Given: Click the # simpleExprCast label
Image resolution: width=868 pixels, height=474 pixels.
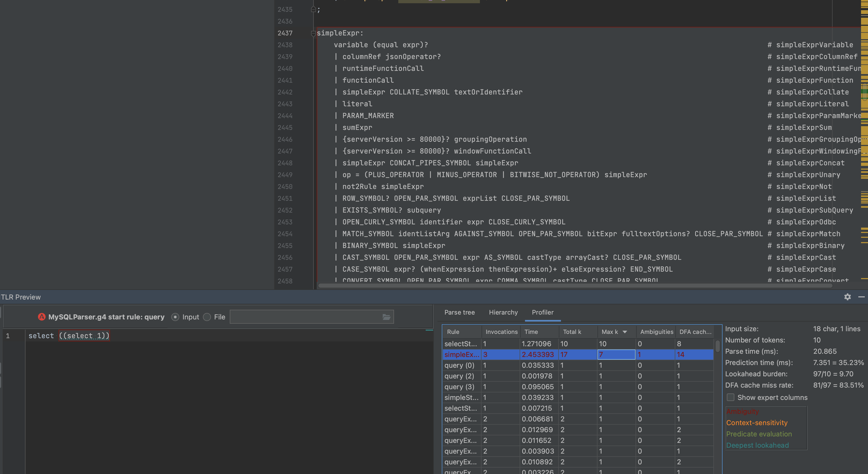Looking at the screenshot, I should coord(802,257).
